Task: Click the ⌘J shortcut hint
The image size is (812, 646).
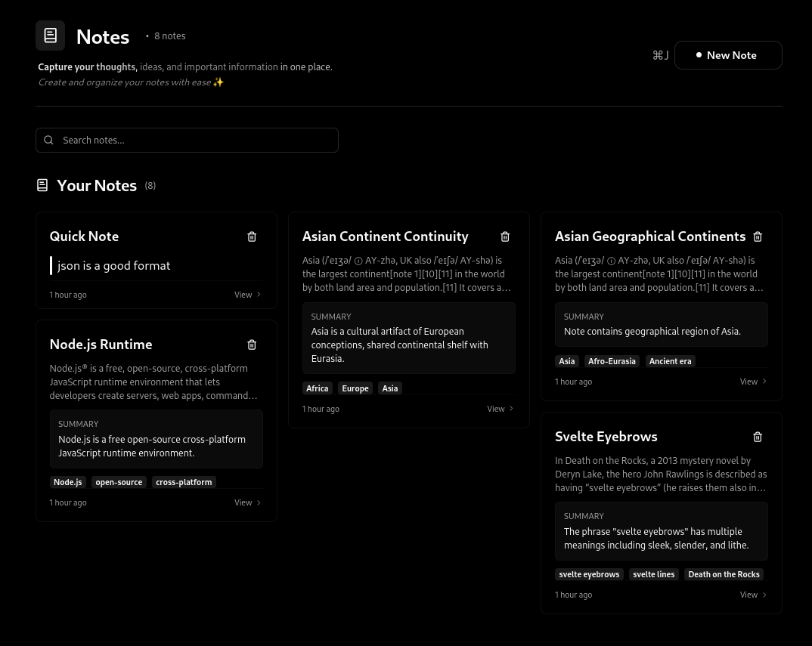Action: point(661,55)
